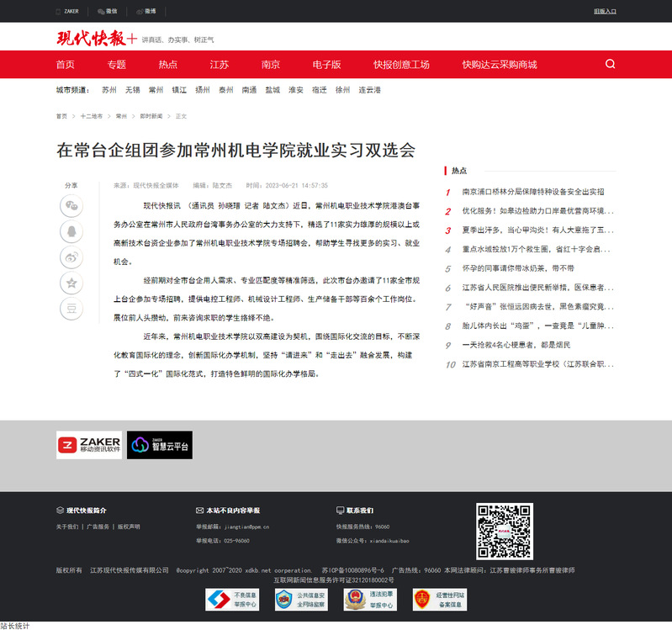Open hot article 怀孕的同事请你带冰奶茶
The width and height of the screenshot is (672, 630).
pos(518,268)
